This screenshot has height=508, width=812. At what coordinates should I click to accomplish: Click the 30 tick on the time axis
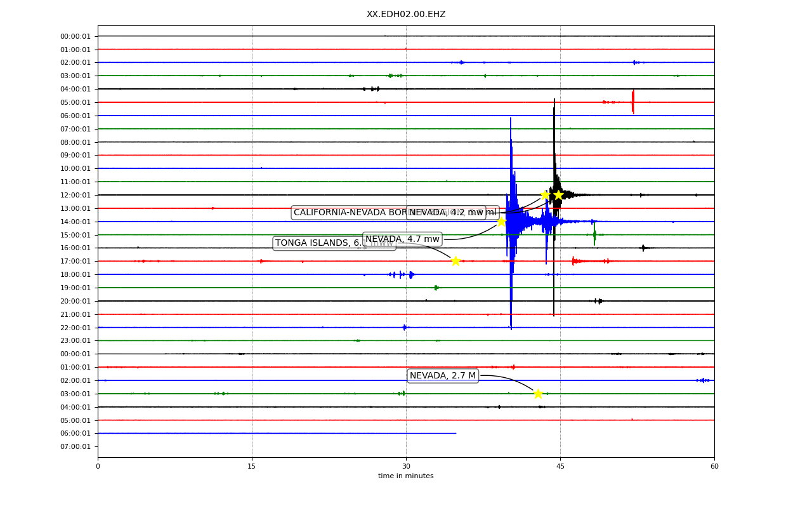click(x=406, y=467)
